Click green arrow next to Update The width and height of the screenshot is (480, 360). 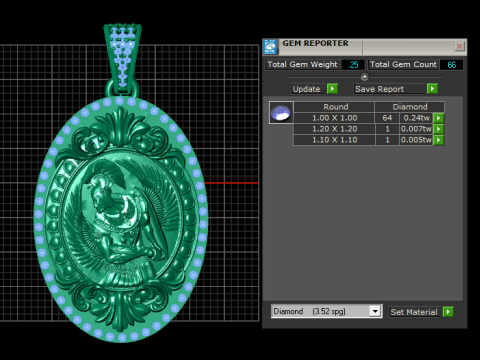click(332, 89)
